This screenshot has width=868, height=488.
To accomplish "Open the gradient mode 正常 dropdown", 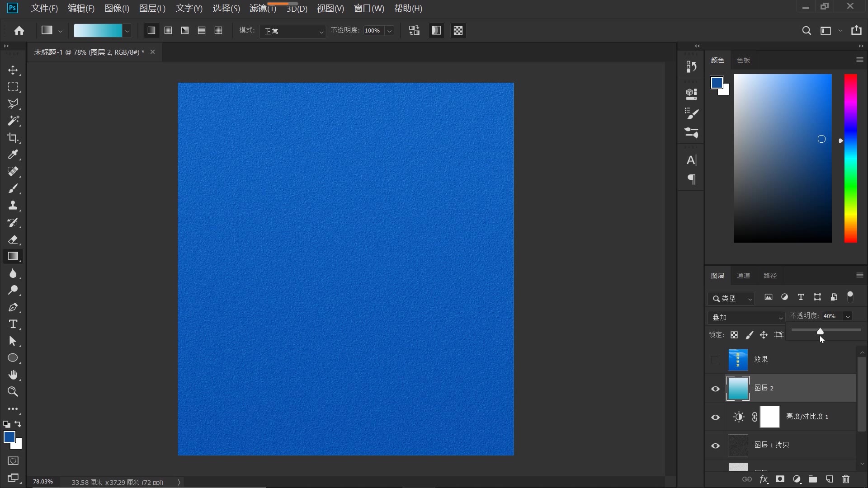I will pyautogui.click(x=292, y=31).
